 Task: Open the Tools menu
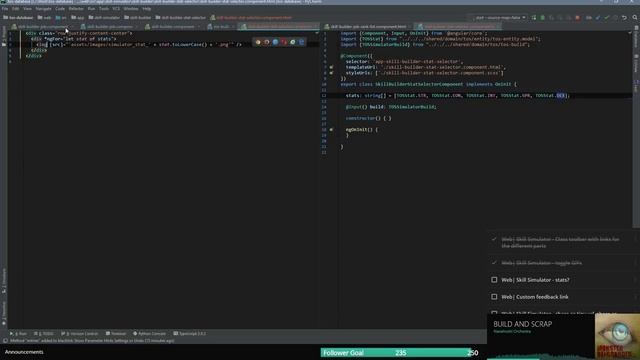[104, 9]
